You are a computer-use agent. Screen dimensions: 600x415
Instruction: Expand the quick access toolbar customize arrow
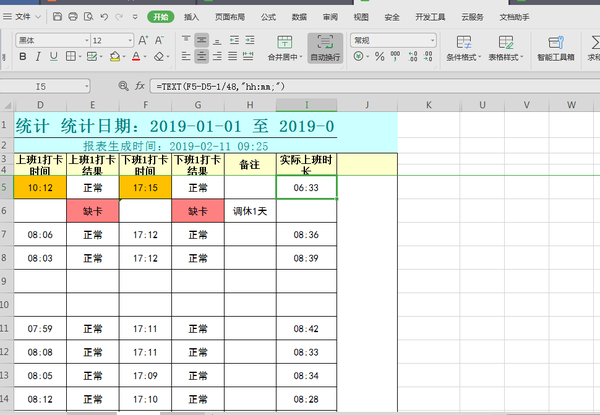coord(135,17)
